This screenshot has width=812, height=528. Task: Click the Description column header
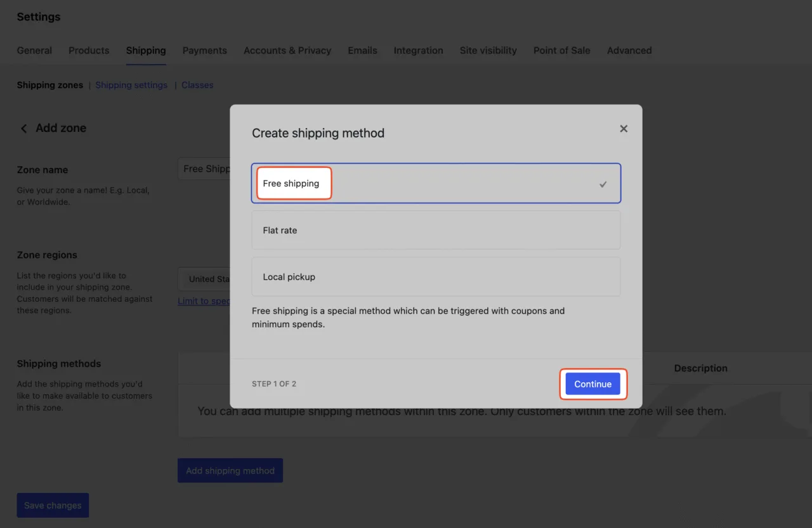(x=701, y=368)
